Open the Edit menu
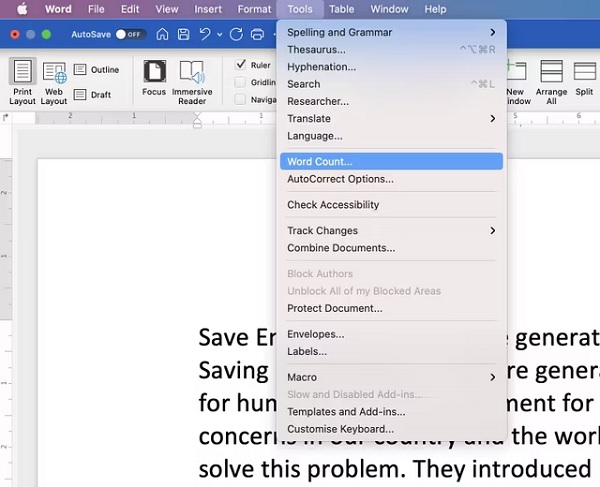The width and height of the screenshot is (600, 487). coord(130,9)
